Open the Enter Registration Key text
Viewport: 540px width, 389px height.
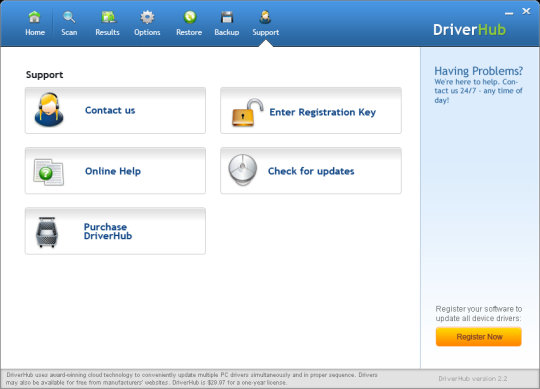[x=322, y=112]
